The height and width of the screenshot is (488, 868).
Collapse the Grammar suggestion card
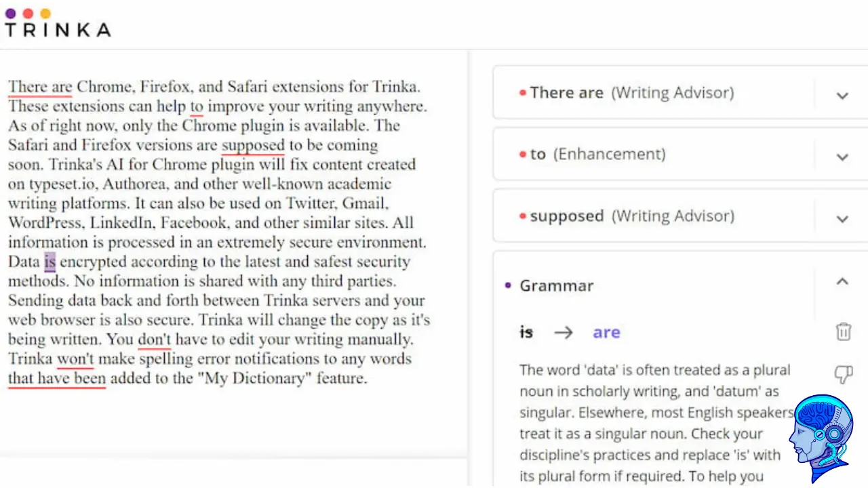click(x=842, y=281)
